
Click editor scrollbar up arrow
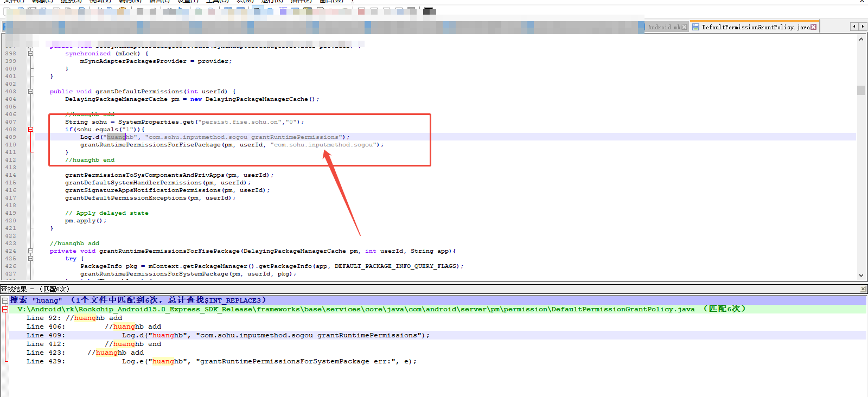pyautogui.click(x=861, y=39)
